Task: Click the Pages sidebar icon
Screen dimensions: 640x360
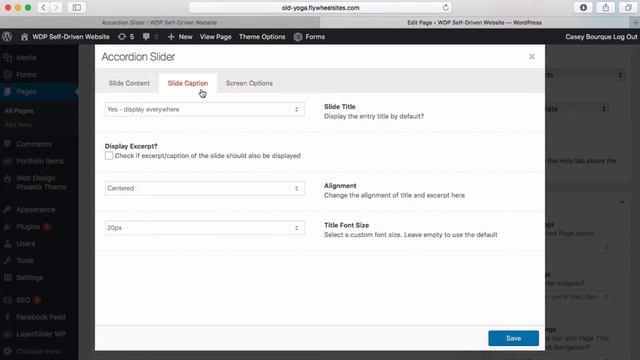Action: pos(7,91)
